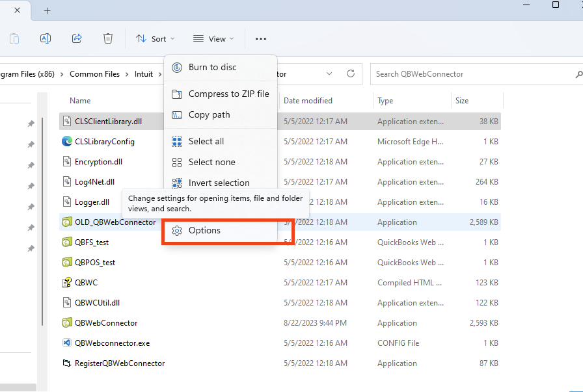Click the Refresh button in address bar
Screen dimensions: 583x392
pyautogui.click(x=351, y=73)
